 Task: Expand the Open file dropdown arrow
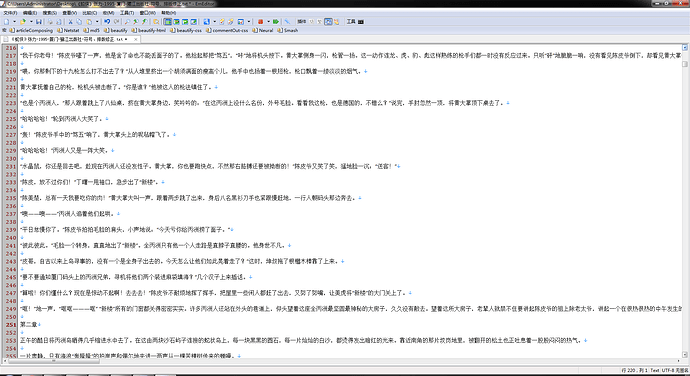(31, 22)
